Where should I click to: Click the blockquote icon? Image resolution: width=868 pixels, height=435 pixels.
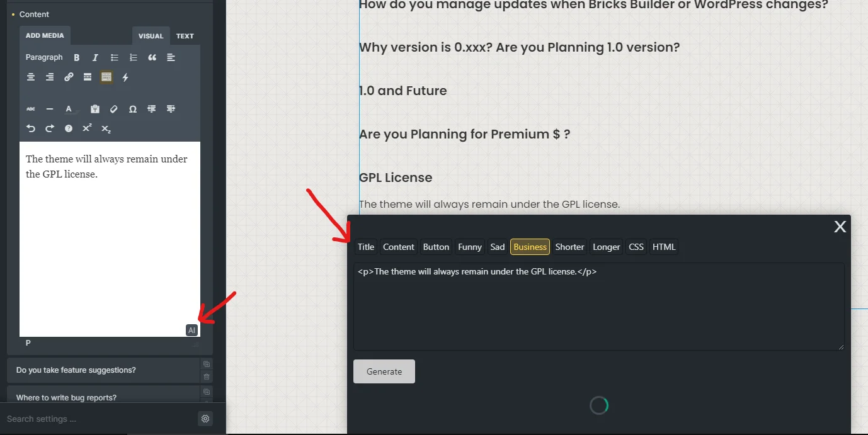pos(152,58)
